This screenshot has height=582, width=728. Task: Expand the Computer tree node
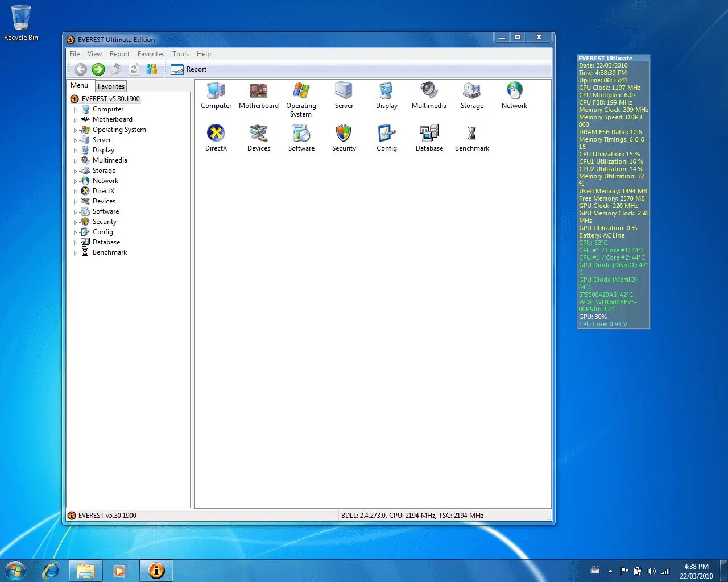(x=75, y=110)
